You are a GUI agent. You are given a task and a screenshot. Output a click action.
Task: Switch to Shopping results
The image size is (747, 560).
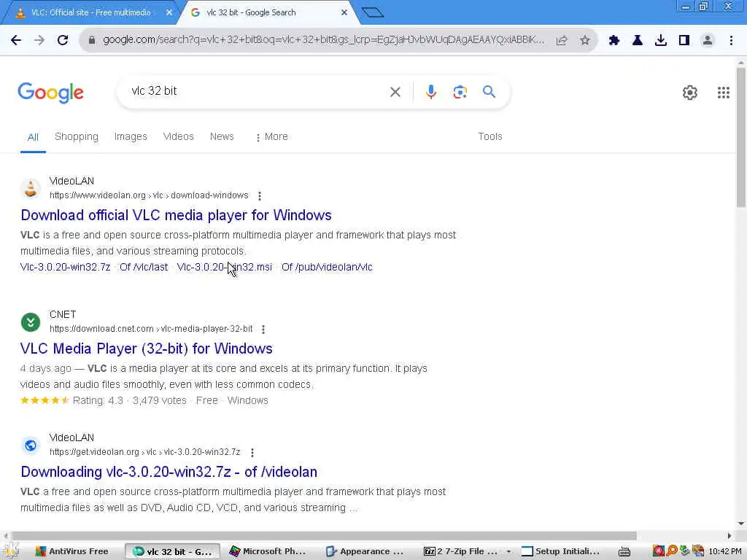point(77,136)
